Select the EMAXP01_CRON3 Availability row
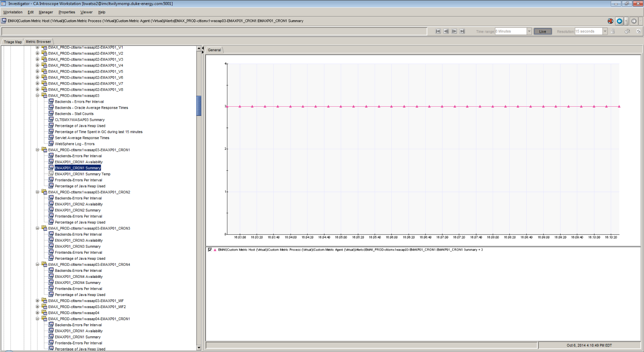 79,240
